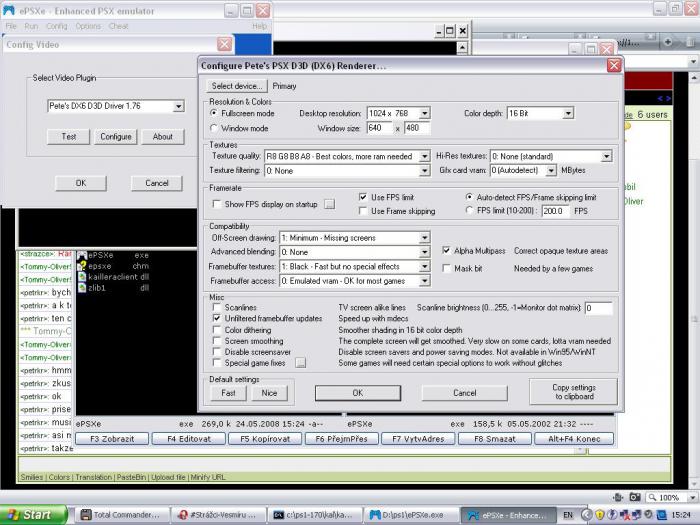The image size is (700, 525).
Task: Click F8 Smazat button in Total Commander
Action: point(495,439)
